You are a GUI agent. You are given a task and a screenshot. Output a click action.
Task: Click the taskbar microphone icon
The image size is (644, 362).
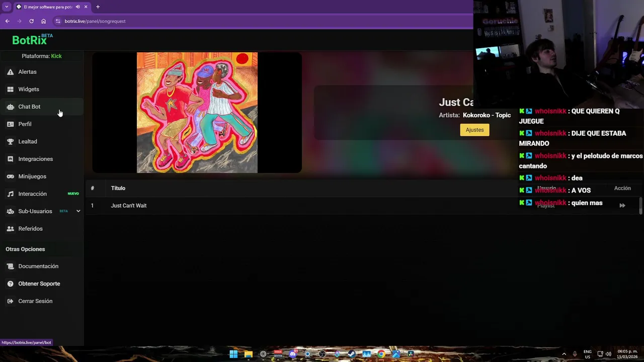pyautogui.click(x=575, y=354)
